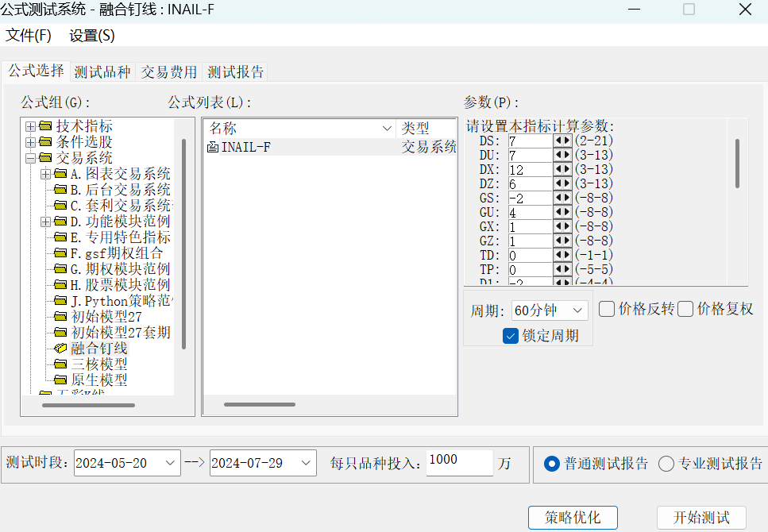Decrease GS parameter with left arrow

[x=558, y=198]
